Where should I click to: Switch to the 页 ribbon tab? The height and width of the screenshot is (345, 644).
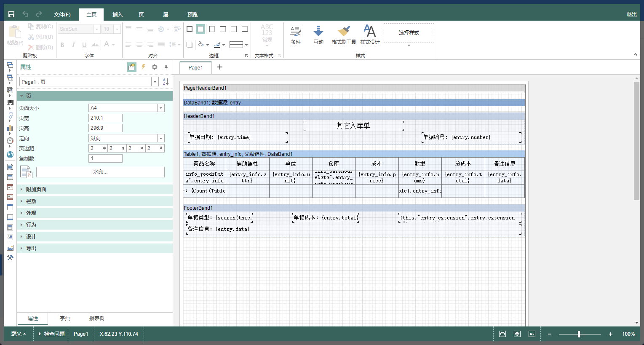[x=141, y=14]
